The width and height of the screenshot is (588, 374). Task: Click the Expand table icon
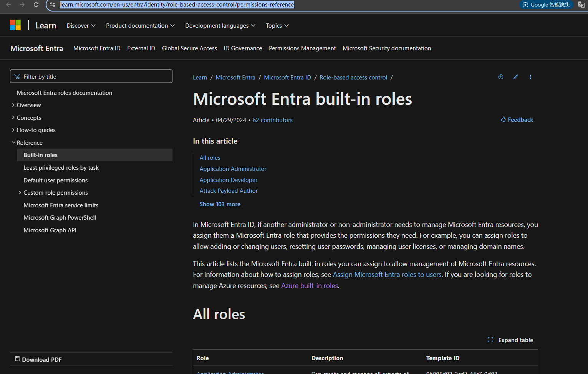point(490,340)
